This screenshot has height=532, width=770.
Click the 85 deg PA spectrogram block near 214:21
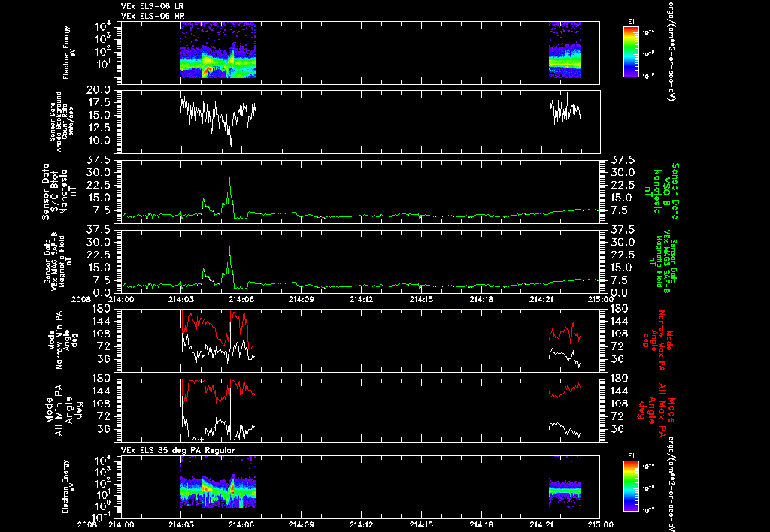click(x=565, y=490)
